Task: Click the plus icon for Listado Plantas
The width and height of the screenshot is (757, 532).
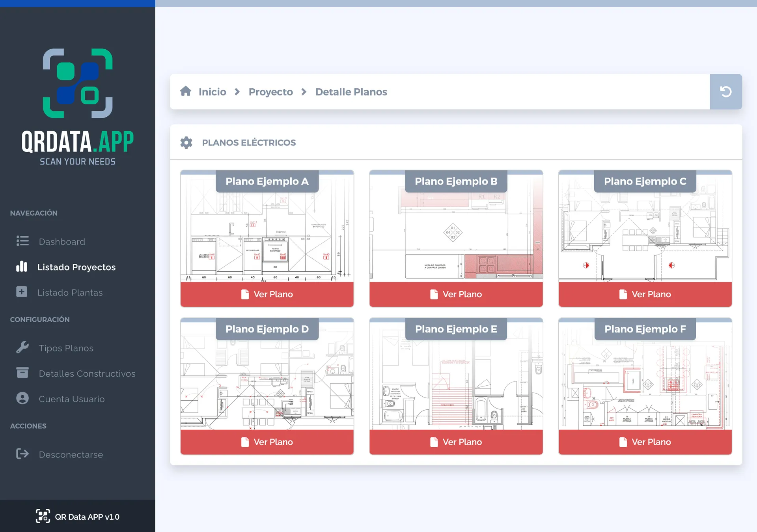Action: coord(22,292)
